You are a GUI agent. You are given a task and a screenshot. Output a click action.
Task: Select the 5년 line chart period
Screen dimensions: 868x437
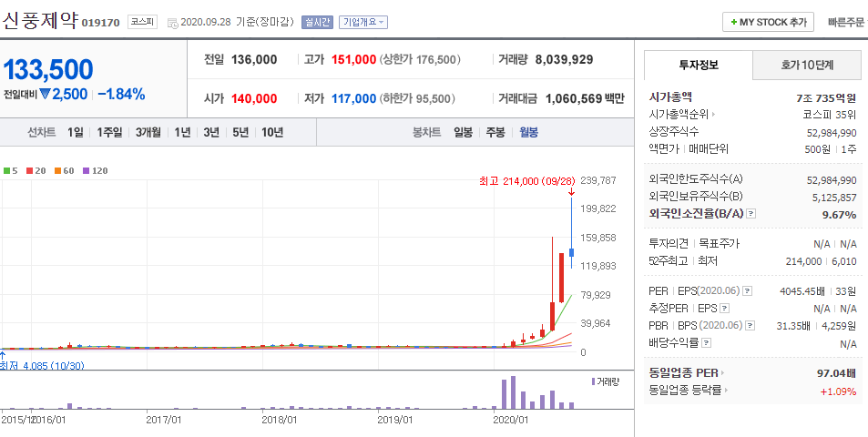pyautogui.click(x=240, y=132)
